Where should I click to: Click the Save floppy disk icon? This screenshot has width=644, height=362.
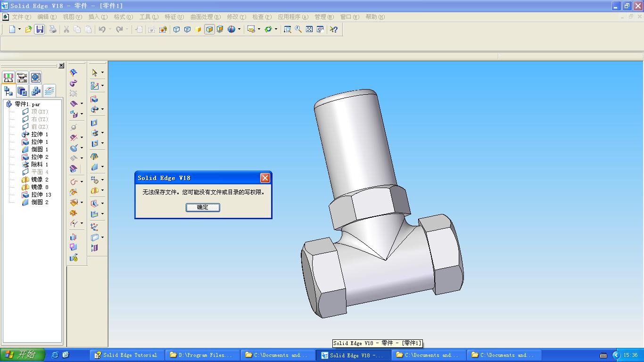tap(40, 29)
